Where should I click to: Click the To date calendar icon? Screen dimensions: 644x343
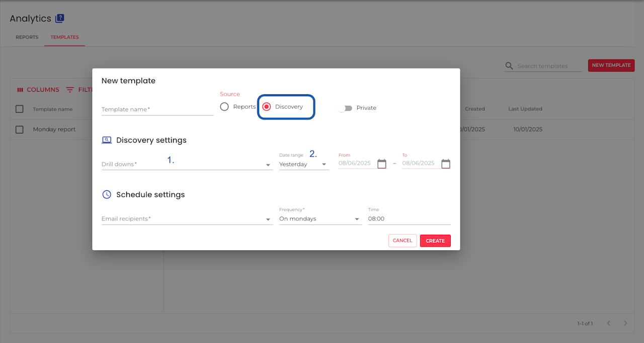point(446,164)
